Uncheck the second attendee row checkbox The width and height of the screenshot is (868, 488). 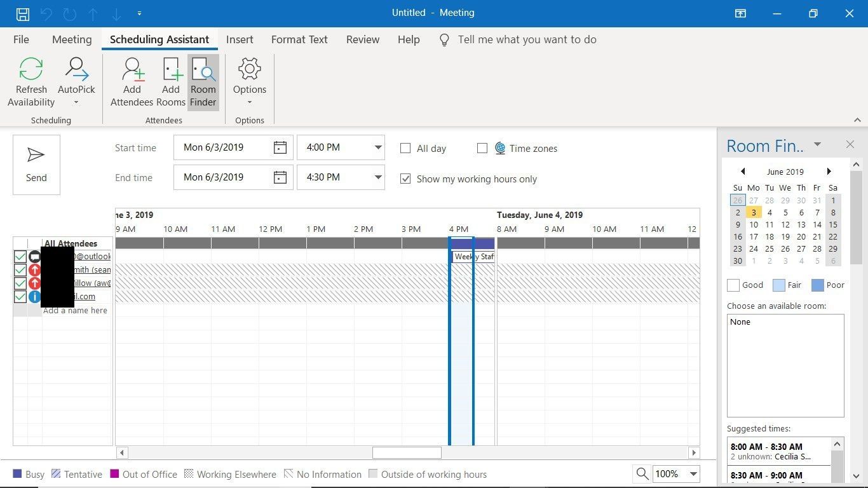(x=20, y=270)
